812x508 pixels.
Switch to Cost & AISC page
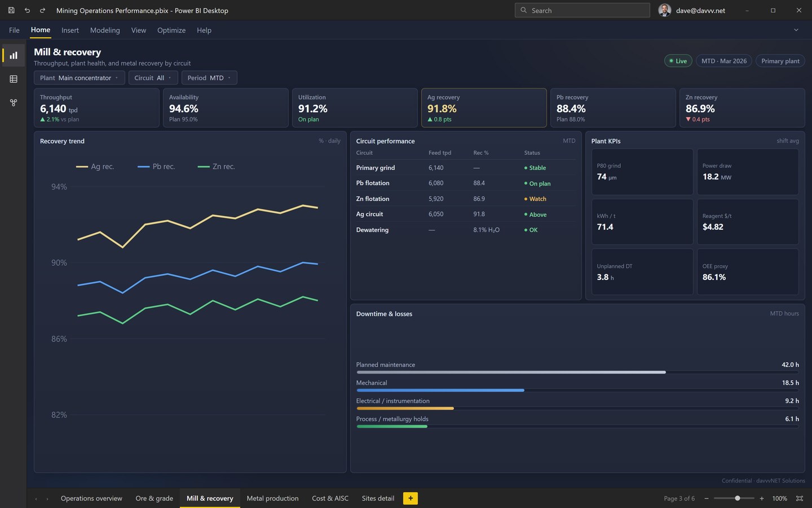330,498
